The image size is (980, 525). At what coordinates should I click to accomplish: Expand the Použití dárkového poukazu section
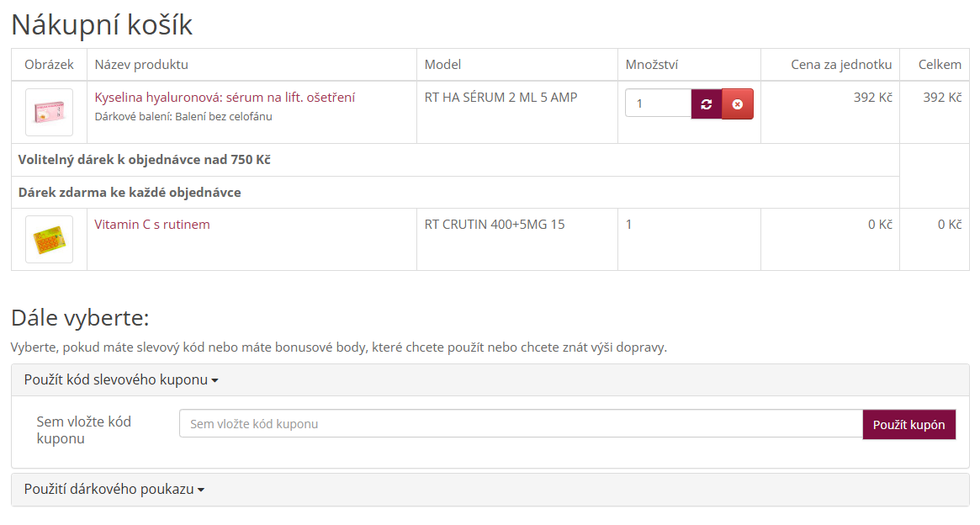tap(109, 490)
